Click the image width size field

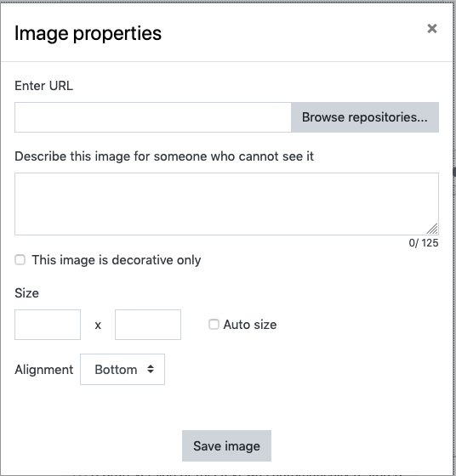(48, 325)
